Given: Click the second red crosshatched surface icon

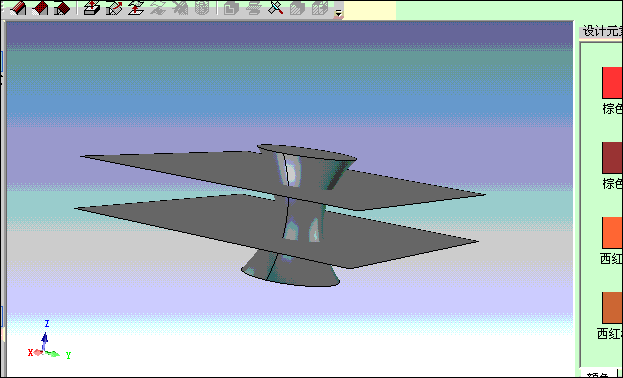Looking at the screenshot, I should pyautogui.click(x=40, y=8).
